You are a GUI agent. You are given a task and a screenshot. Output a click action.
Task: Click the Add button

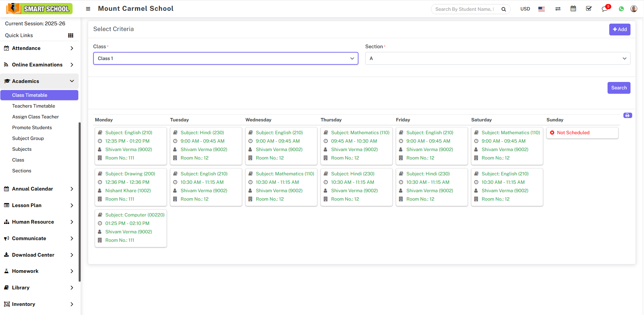(619, 29)
